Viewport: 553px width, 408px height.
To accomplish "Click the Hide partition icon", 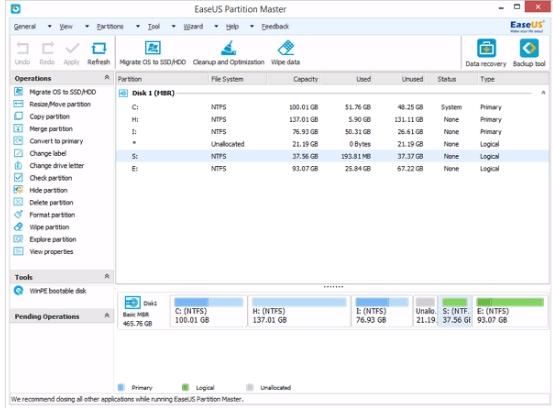I will (x=18, y=190).
